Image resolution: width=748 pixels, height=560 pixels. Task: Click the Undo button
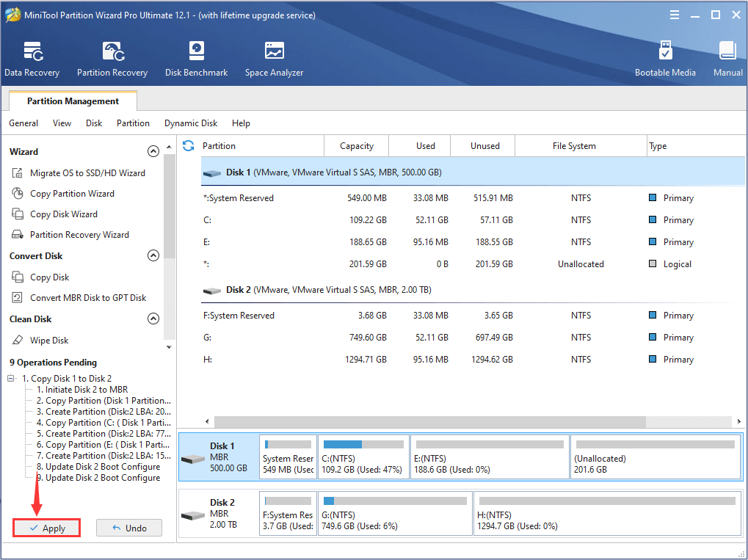pos(129,528)
